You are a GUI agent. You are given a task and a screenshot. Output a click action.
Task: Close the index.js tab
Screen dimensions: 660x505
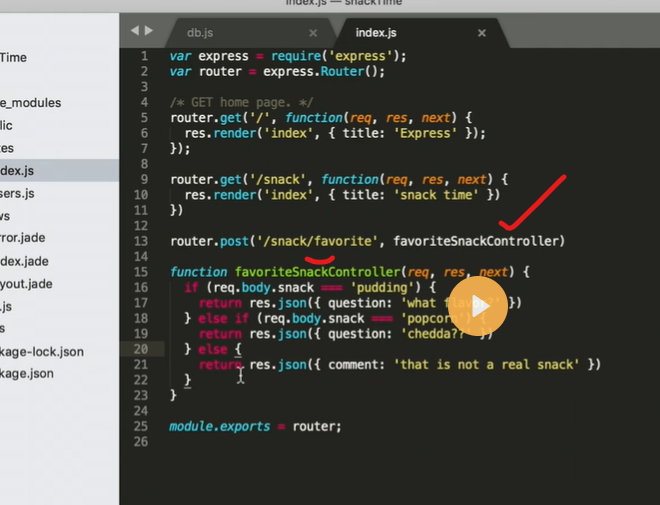pyautogui.click(x=481, y=33)
